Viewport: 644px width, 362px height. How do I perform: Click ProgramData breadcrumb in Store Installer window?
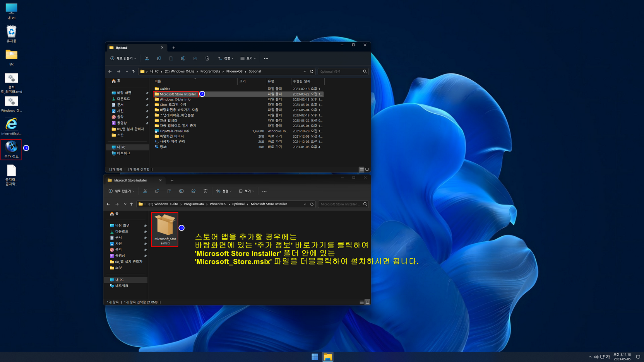coord(194,204)
